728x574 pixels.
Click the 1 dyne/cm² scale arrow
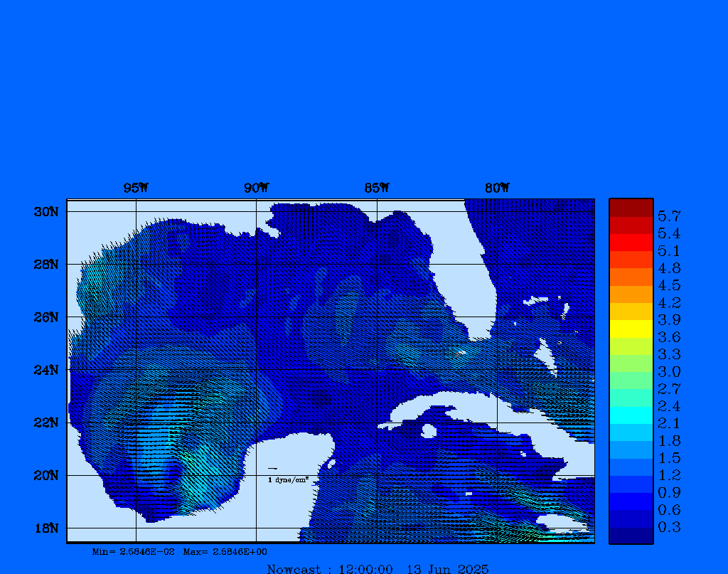272,469
